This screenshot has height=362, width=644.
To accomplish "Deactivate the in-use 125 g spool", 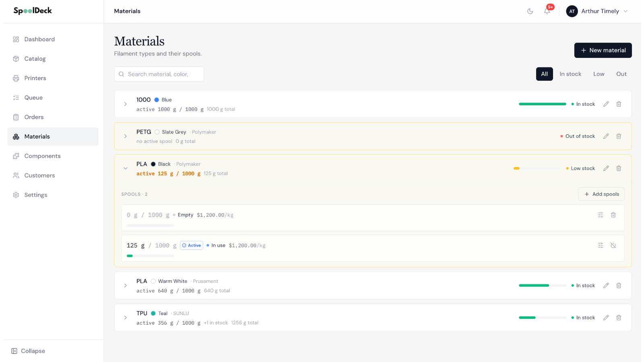I will [x=613, y=245].
